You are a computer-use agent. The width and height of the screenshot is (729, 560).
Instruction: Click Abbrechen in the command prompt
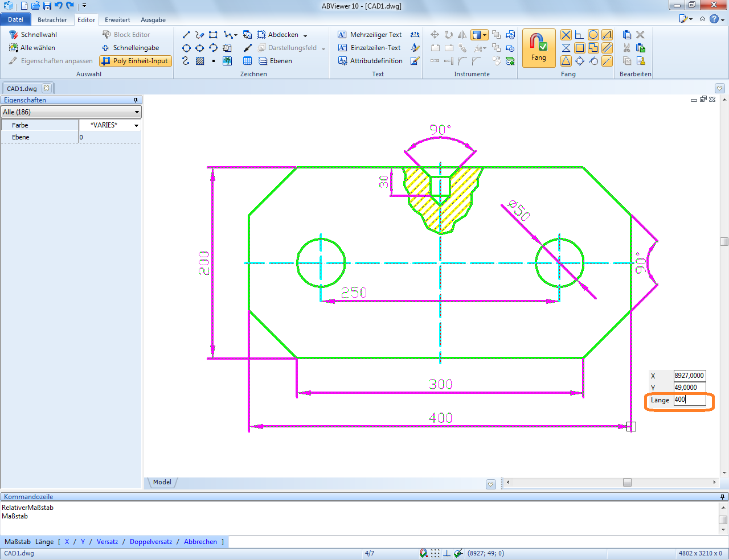(200, 542)
